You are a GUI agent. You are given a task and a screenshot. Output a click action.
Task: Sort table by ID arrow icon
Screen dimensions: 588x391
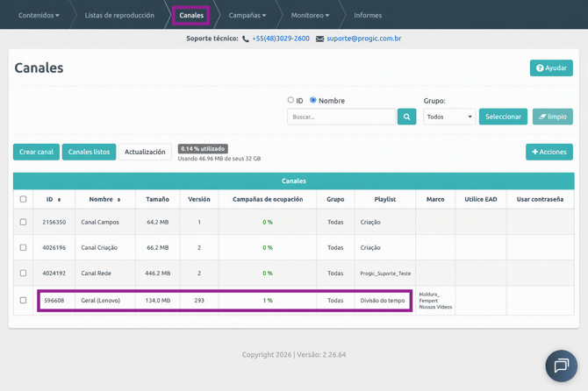(x=60, y=200)
